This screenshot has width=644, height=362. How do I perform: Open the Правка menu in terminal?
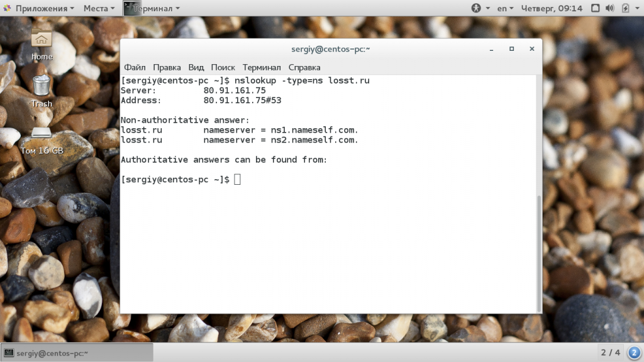[167, 67]
